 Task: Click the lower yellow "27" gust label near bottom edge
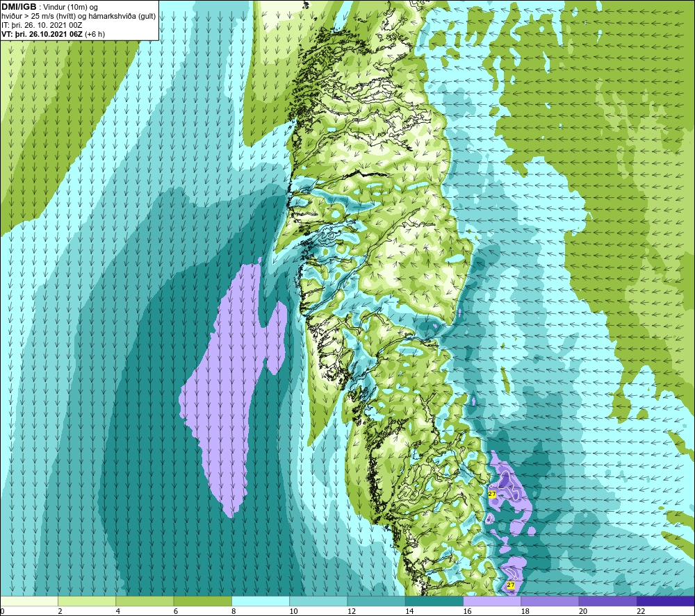pyautogui.click(x=511, y=585)
